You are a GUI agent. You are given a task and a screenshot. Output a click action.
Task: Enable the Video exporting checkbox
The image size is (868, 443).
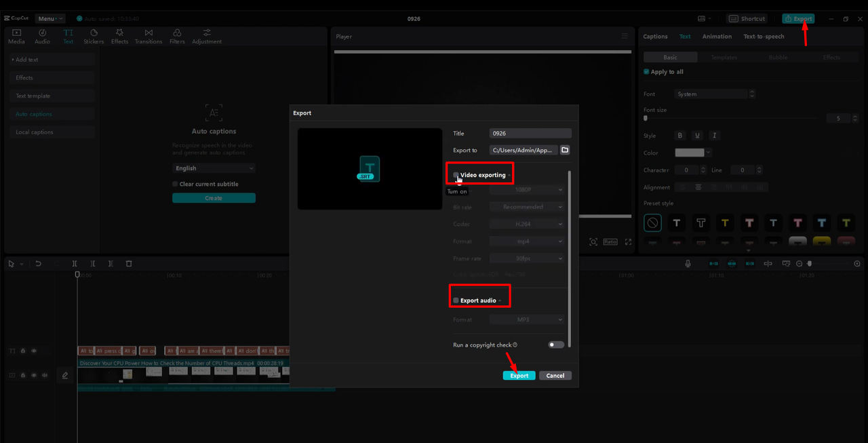[x=456, y=175]
